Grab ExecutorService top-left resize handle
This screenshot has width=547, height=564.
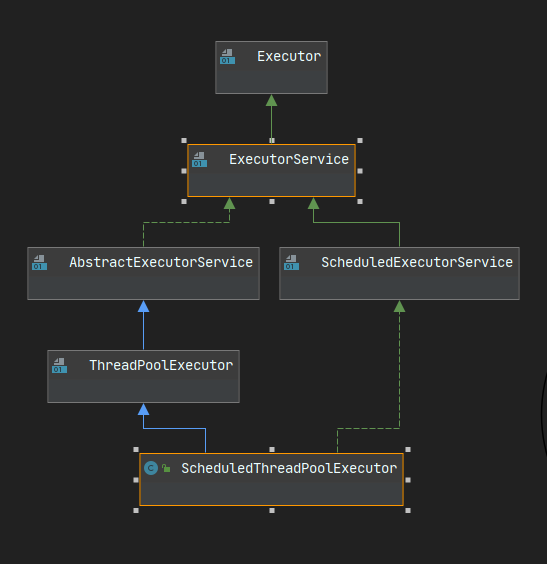(x=184, y=140)
